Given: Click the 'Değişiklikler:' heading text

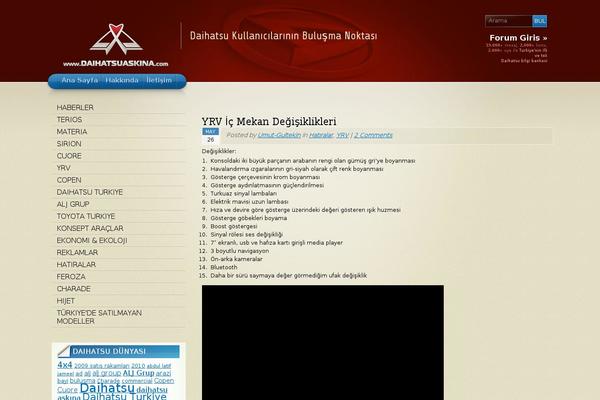Looking at the screenshot, I should (219, 151).
